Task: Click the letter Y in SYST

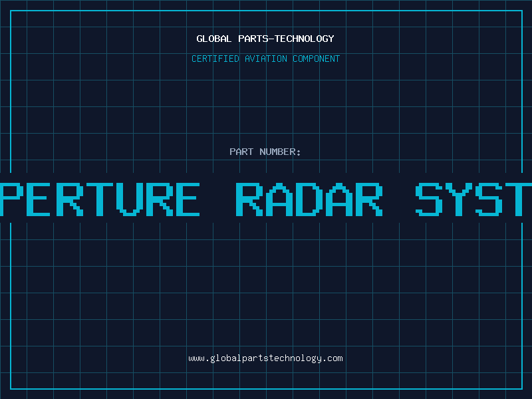Action: [x=459, y=199]
